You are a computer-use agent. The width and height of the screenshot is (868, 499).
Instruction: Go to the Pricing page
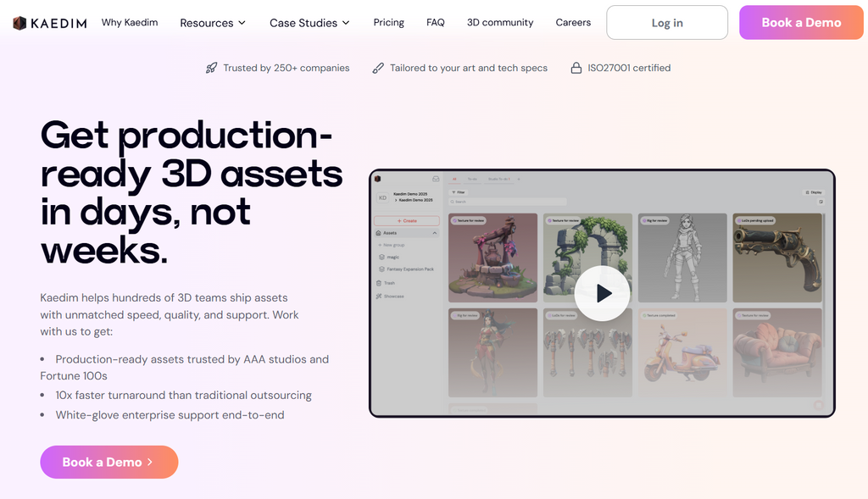click(388, 23)
